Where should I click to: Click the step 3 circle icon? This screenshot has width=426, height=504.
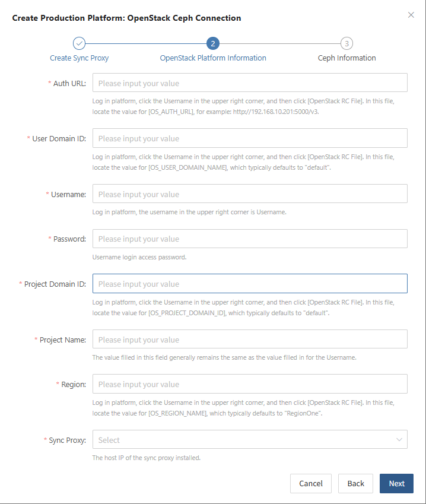[346, 43]
